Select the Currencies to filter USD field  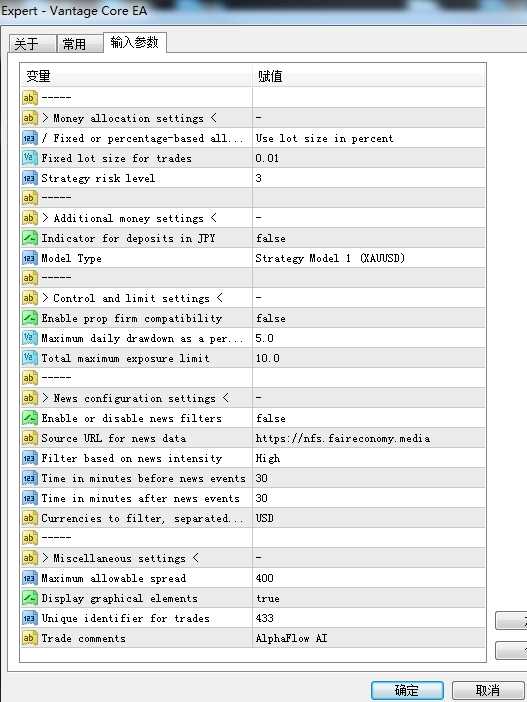368,518
